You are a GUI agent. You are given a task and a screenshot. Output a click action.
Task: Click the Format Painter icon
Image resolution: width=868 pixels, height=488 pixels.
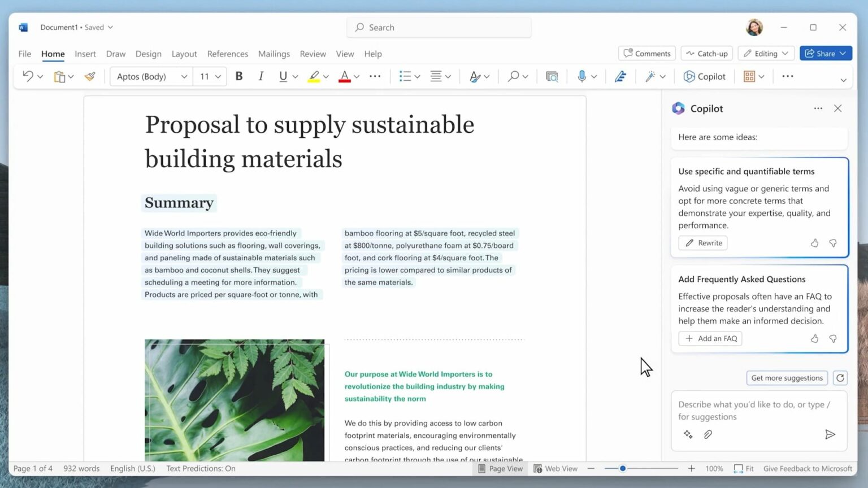(90, 76)
